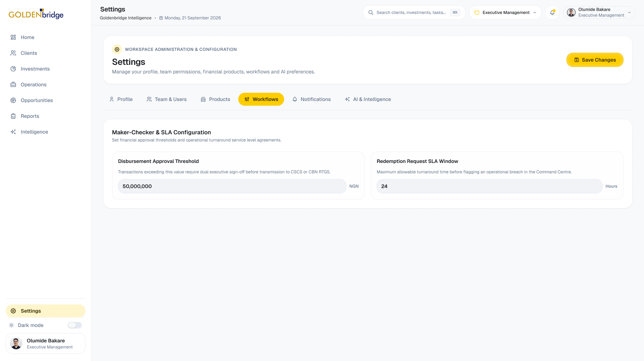The image size is (644, 361).
Task: Navigate to Opportunities in sidebar
Action: tap(45, 100)
